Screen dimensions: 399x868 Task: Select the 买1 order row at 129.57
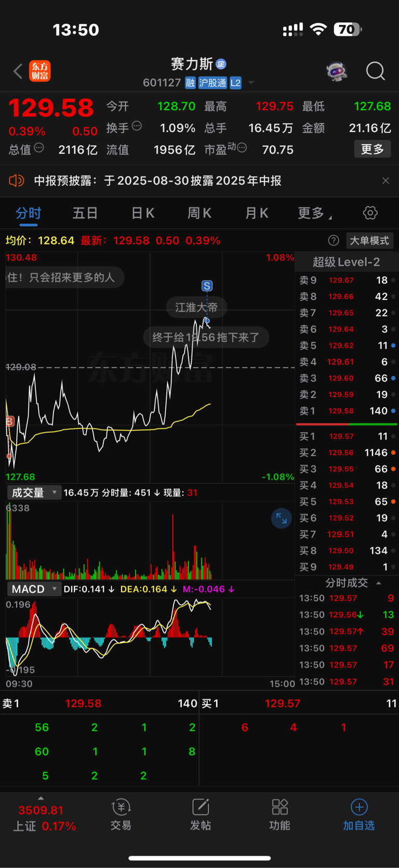347,436
